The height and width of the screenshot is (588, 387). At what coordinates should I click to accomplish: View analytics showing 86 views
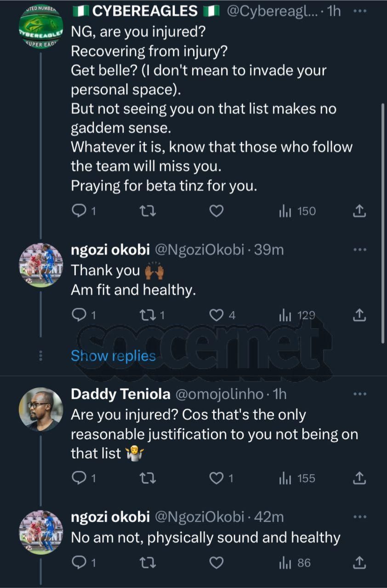(x=296, y=562)
